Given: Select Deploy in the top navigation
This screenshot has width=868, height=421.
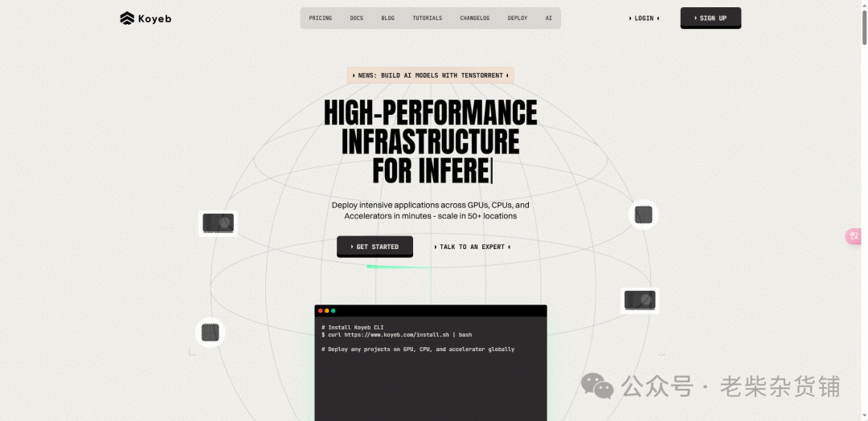Looking at the screenshot, I should [518, 18].
